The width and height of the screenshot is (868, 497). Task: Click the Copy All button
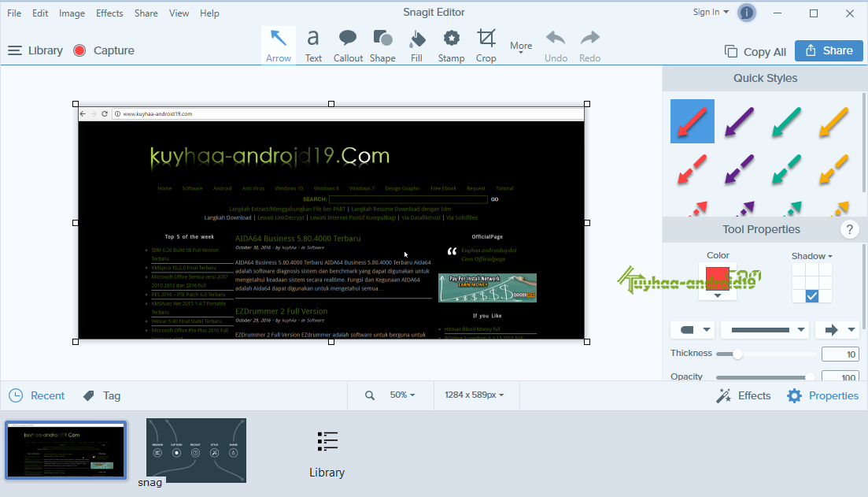tap(755, 51)
